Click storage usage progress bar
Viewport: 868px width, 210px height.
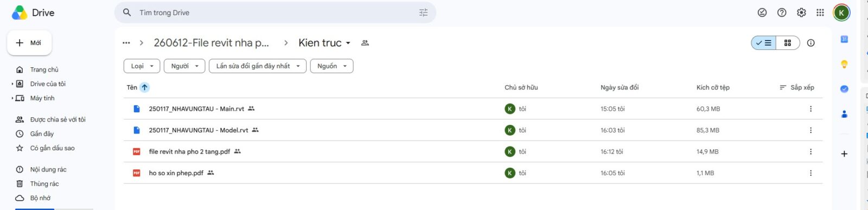[54, 209]
